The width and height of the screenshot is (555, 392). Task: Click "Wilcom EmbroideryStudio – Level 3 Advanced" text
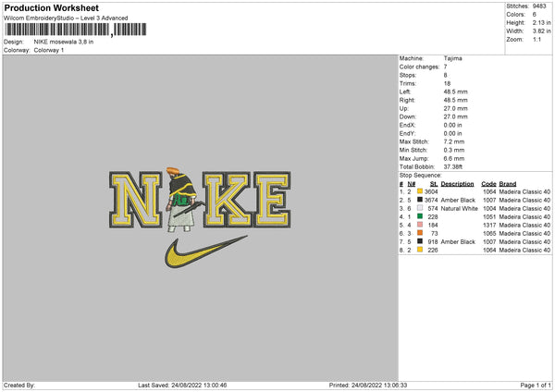(x=66, y=18)
